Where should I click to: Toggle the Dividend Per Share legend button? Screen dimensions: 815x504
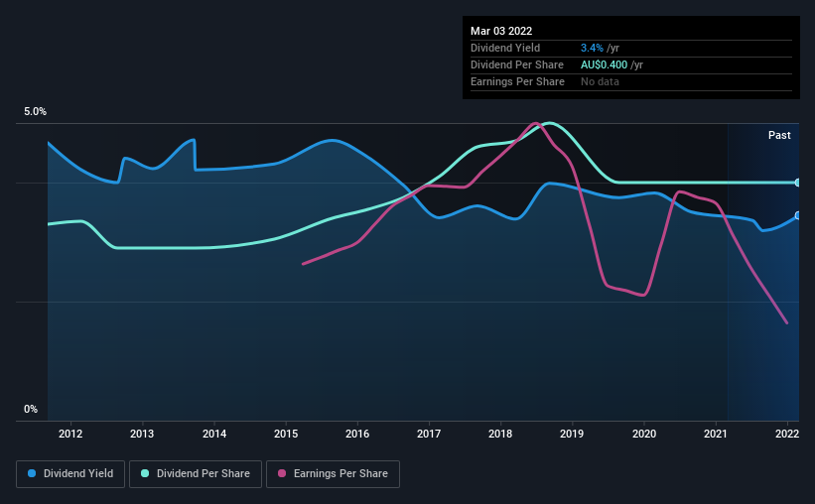point(196,474)
